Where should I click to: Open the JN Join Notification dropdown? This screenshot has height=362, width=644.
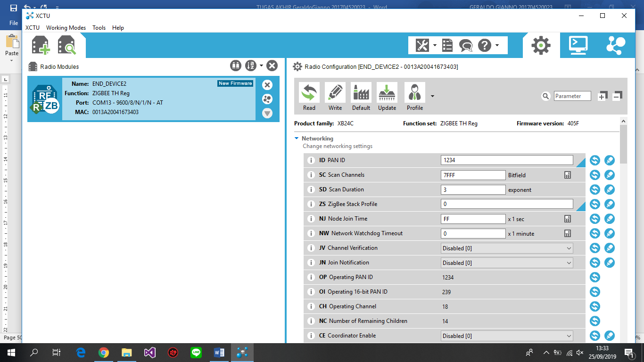click(x=507, y=263)
